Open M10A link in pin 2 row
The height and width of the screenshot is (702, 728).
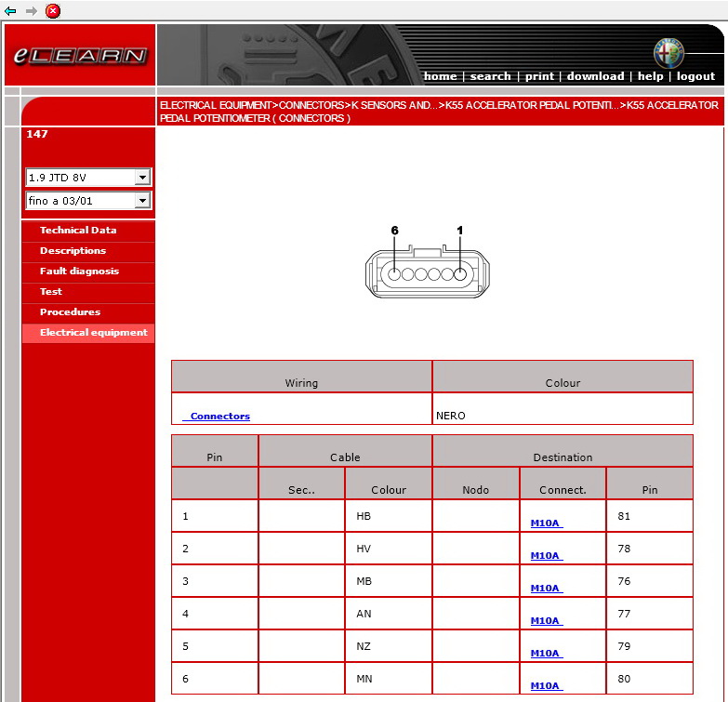point(545,555)
